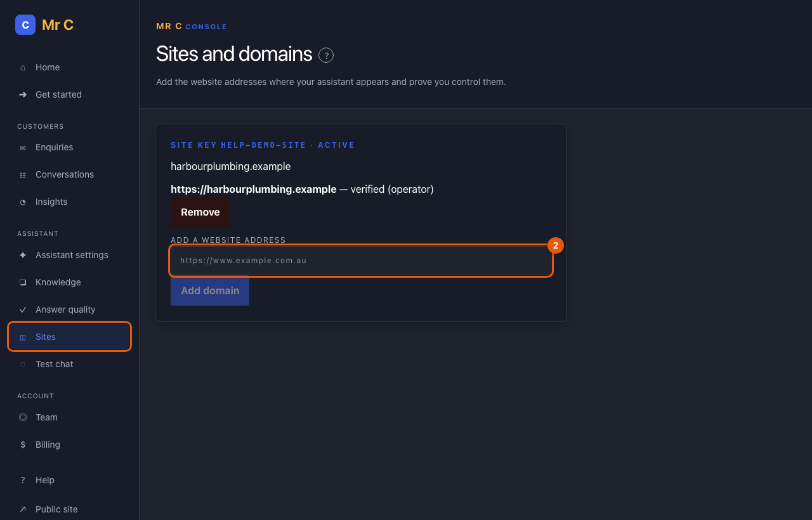Open the Enquiries menu item
The image size is (812, 520).
69,147
